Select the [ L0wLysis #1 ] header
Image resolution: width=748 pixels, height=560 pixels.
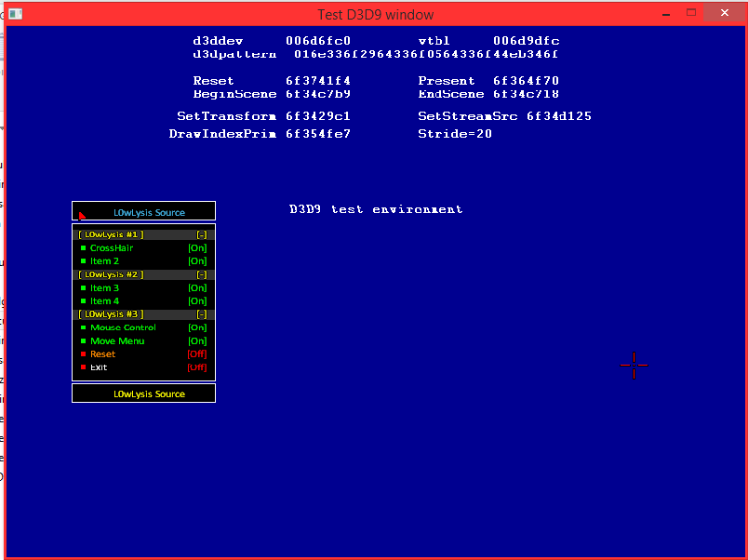tap(111, 234)
